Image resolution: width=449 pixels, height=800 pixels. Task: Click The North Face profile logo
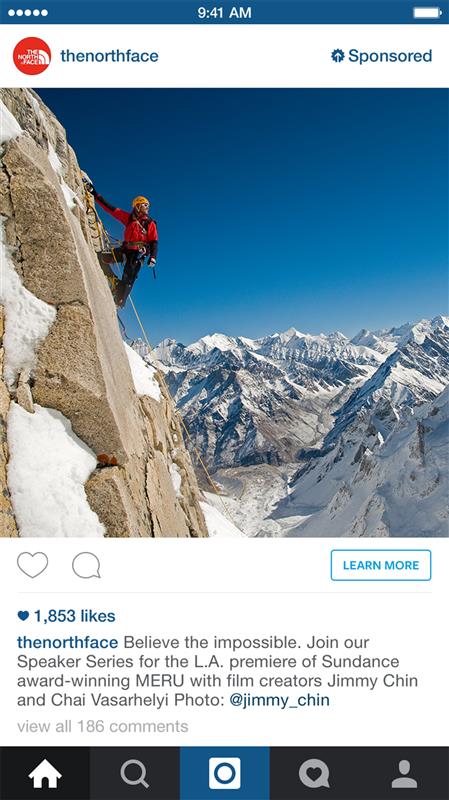pos(32,56)
